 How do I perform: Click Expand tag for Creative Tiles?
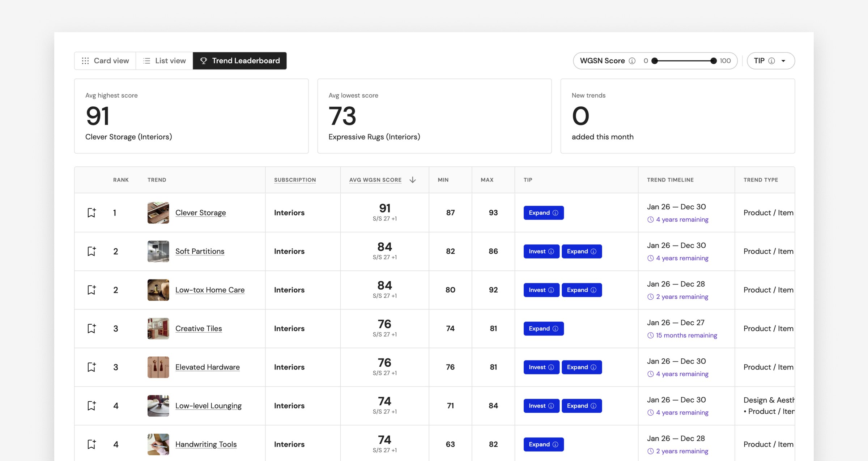click(x=544, y=328)
